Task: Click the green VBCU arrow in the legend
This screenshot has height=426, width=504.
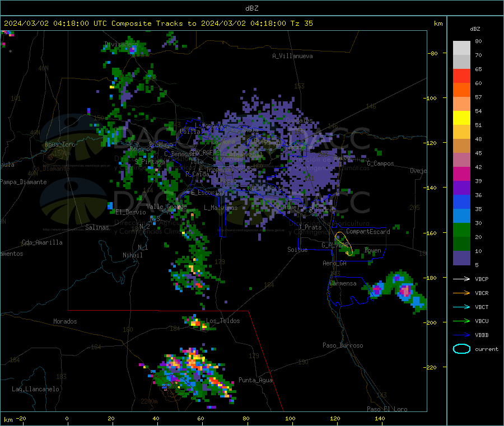Action: click(x=461, y=321)
